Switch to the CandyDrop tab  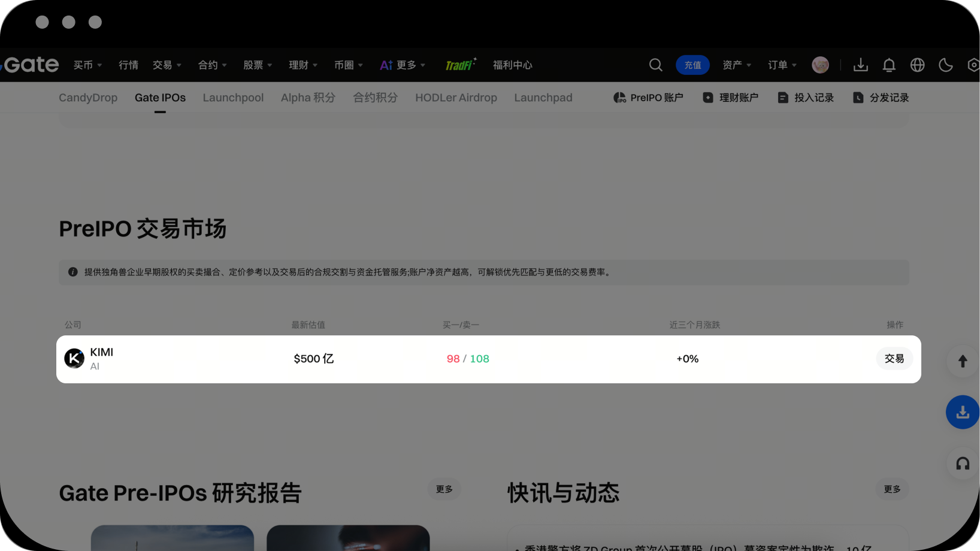[88, 98]
